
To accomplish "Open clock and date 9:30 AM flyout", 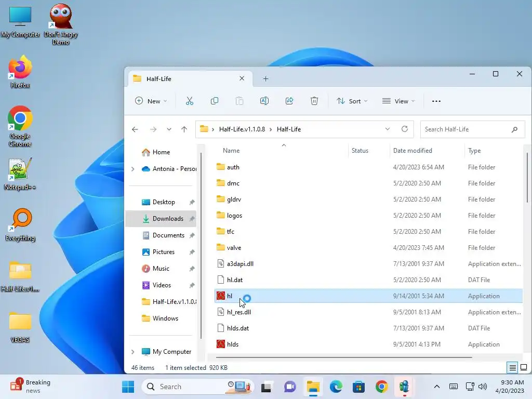I will [510, 387].
